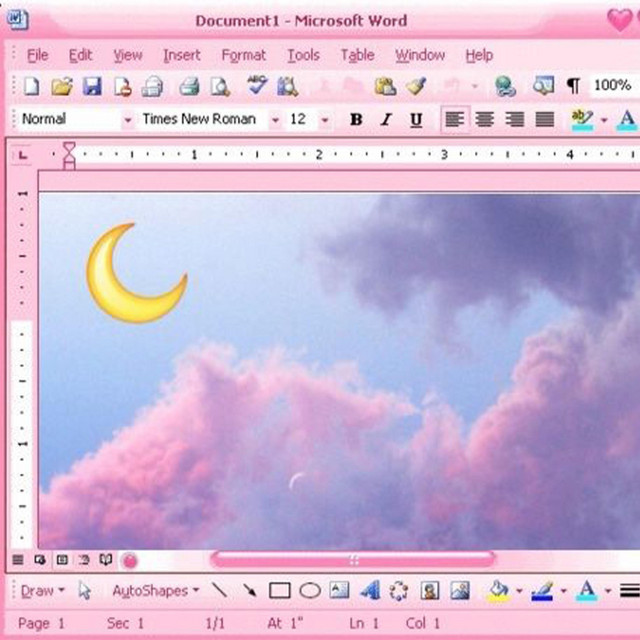640x640 pixels.
Task: Click the Save floppy disk icon
Action: pyautogui.click(x=92, y=86)
